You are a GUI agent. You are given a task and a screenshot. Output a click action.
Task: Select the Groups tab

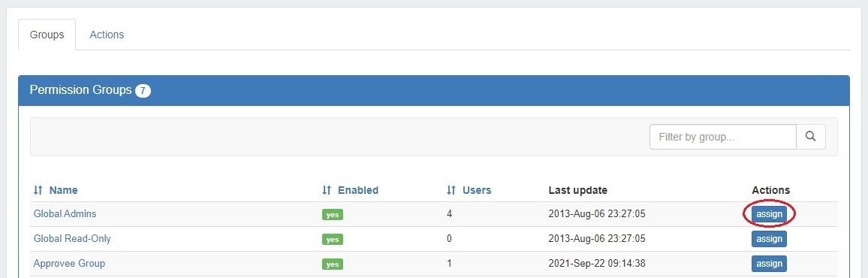[x=47, y=35]
